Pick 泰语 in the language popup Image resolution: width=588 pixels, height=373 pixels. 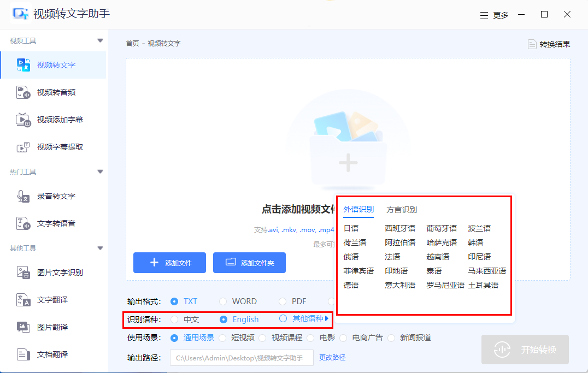[x=434, y=271]
